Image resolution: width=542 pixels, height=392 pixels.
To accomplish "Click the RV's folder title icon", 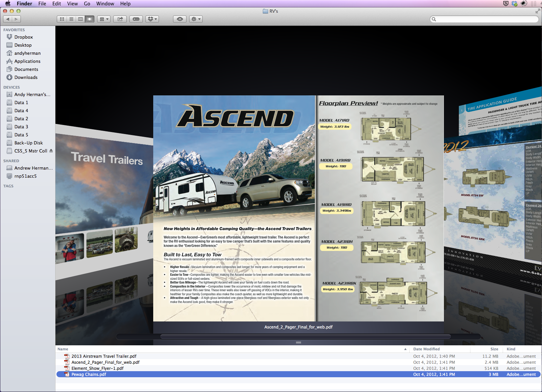I will click(x=265, y=11).
